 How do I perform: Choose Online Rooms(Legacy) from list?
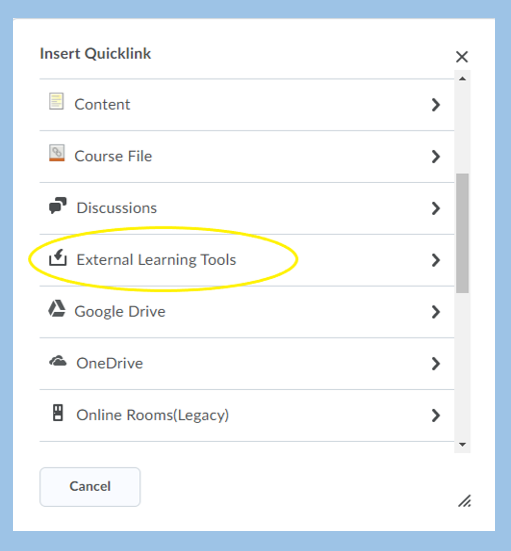point(247,415)
